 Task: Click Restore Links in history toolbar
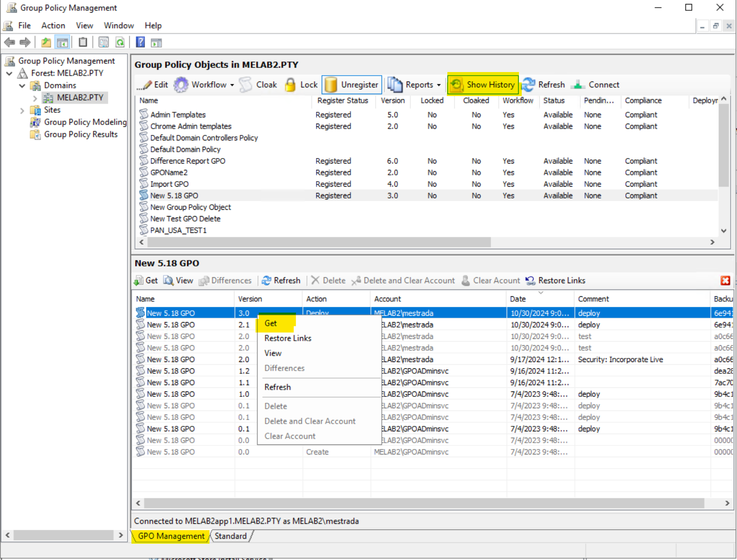tap(556, 280)
